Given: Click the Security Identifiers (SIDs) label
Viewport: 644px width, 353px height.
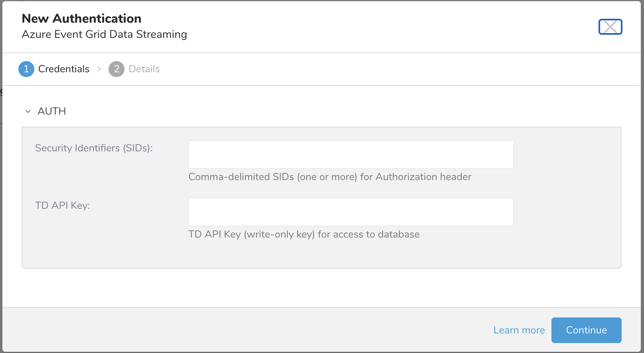Looking at the screenshot, I should (x=94, y=148).
